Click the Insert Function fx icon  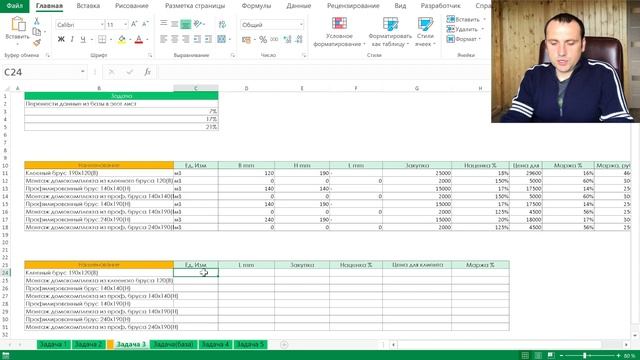pyautogui.click(x=147, y=72)
